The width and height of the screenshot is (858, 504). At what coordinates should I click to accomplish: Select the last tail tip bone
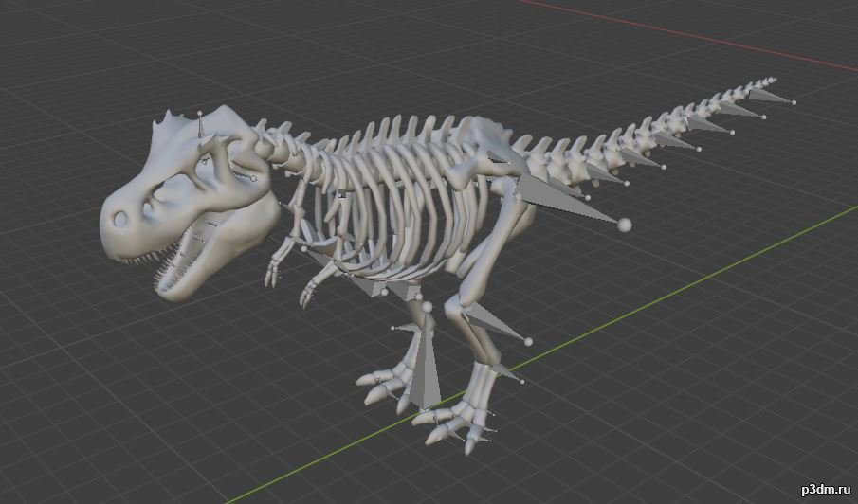coord(772,97)
